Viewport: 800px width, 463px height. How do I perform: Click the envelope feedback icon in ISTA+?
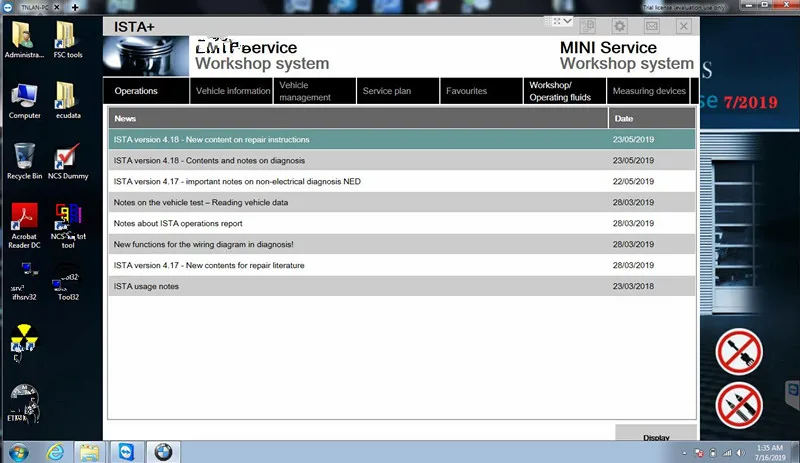point(652,26)
